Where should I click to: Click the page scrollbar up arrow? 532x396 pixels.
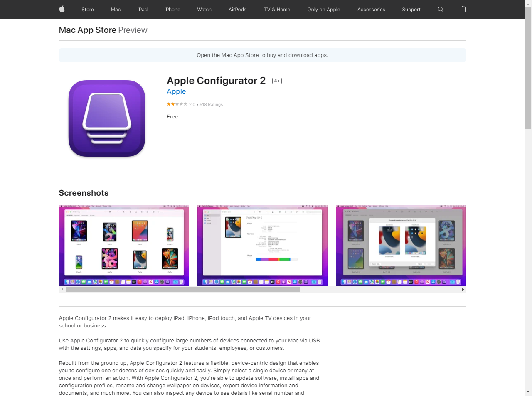coord(528,3)
